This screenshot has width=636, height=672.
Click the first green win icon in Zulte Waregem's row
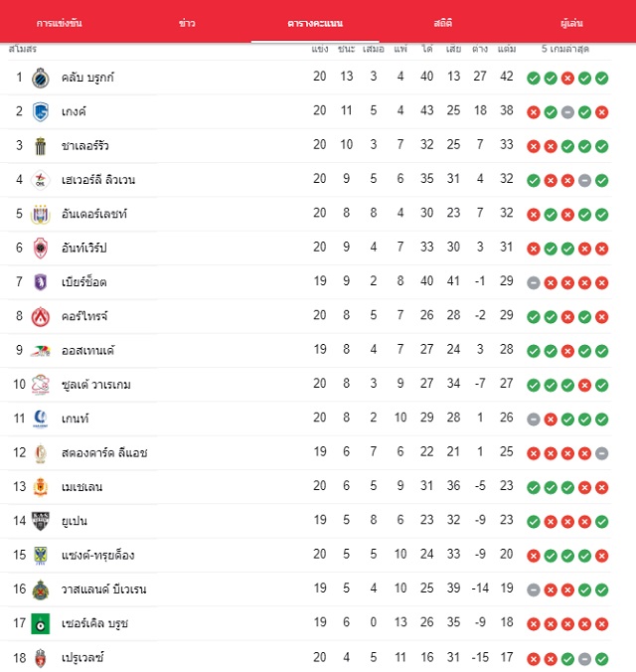(x=533, y=386)
